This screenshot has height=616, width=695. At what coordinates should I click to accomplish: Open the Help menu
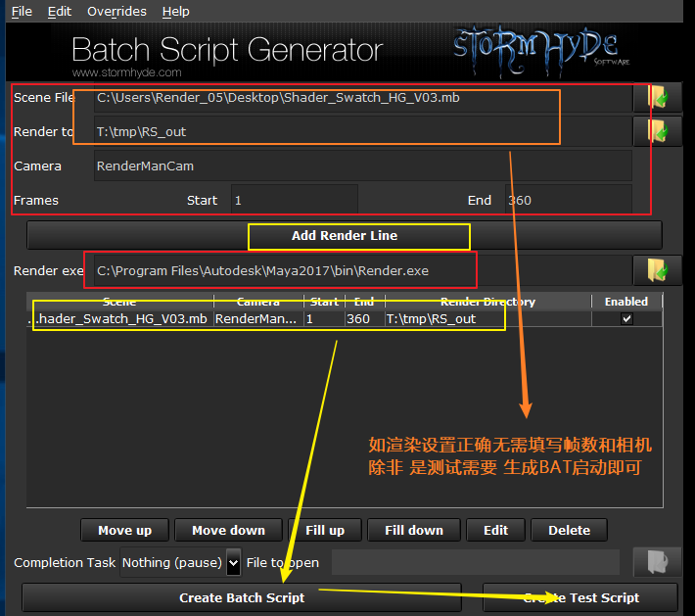tap(176, 12)
